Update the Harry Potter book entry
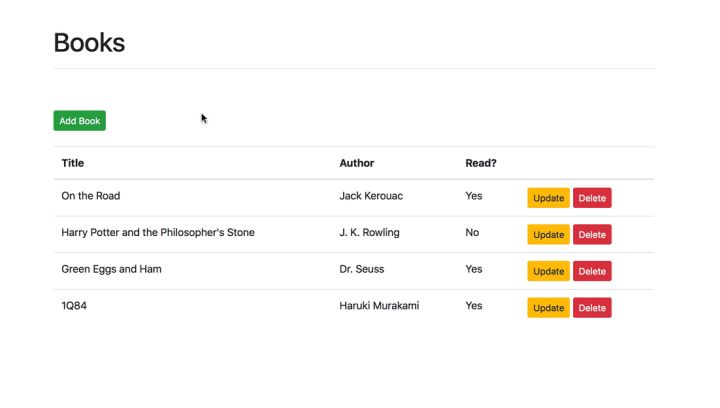This screenshot has height=408, width=720. pos(548,235)
